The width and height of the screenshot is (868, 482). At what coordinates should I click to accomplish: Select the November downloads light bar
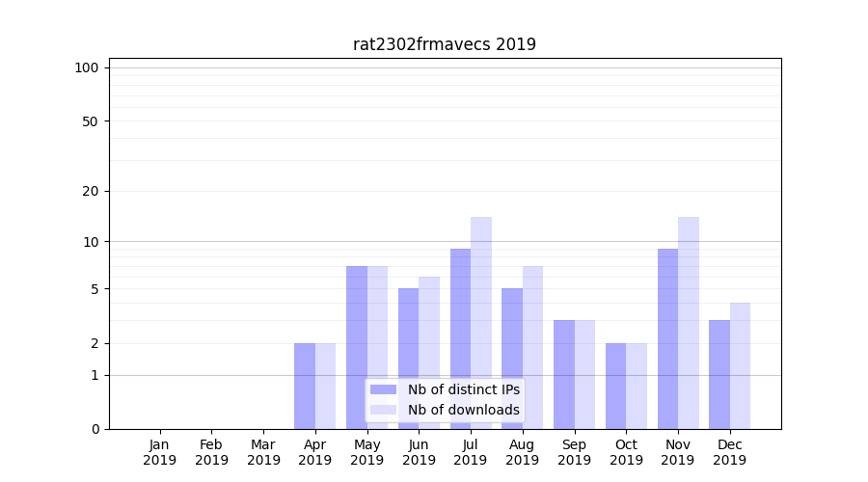click(x=689, y=322)
